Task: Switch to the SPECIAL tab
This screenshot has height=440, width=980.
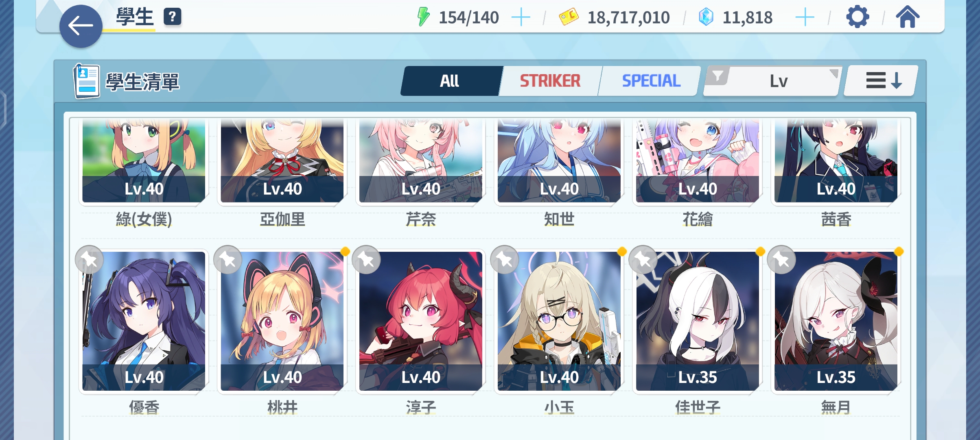Action: point(651,81)
